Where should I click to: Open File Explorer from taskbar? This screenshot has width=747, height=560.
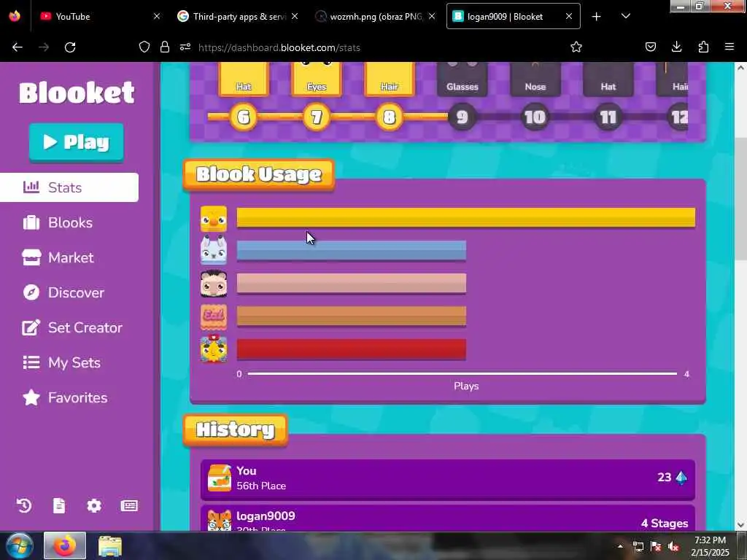[x=110, y=545]
